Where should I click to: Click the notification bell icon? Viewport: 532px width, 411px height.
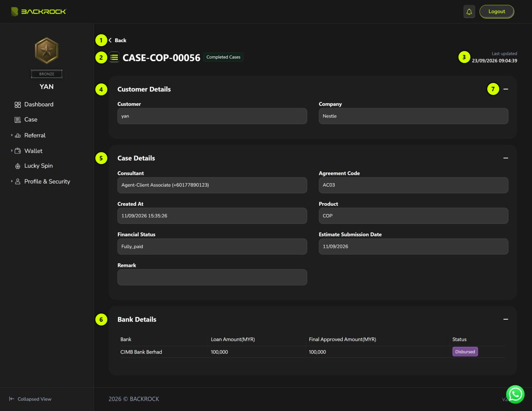coord(469,12)
